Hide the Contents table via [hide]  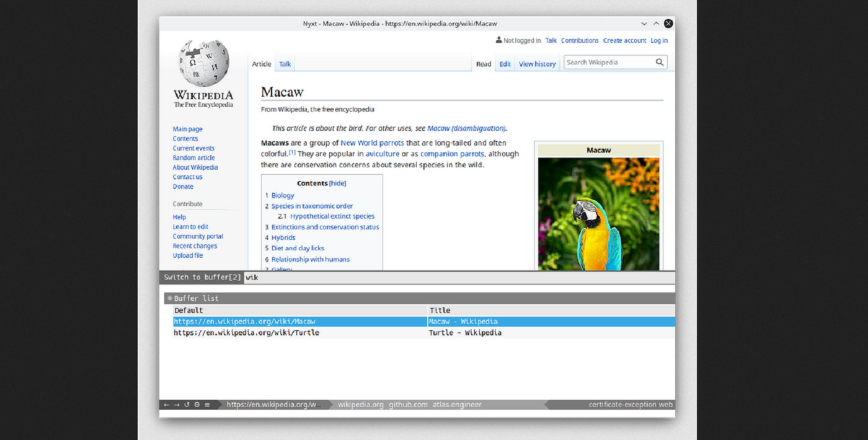337,183
